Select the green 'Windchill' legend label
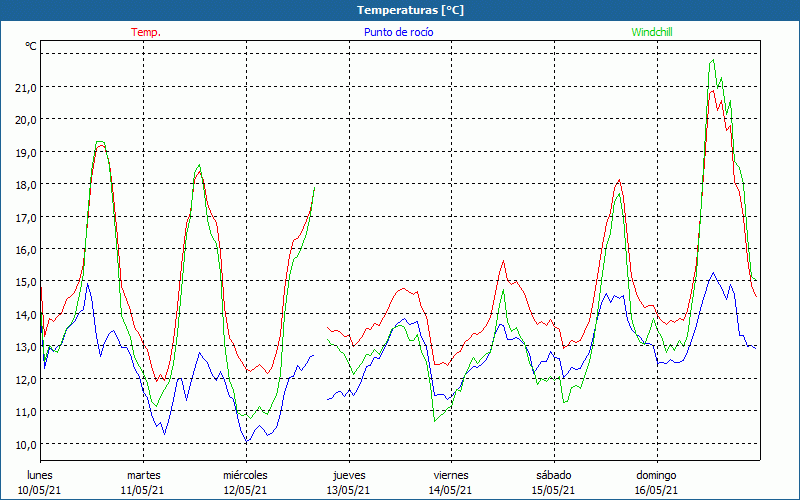The image size is (800, 500). [652, 32]
